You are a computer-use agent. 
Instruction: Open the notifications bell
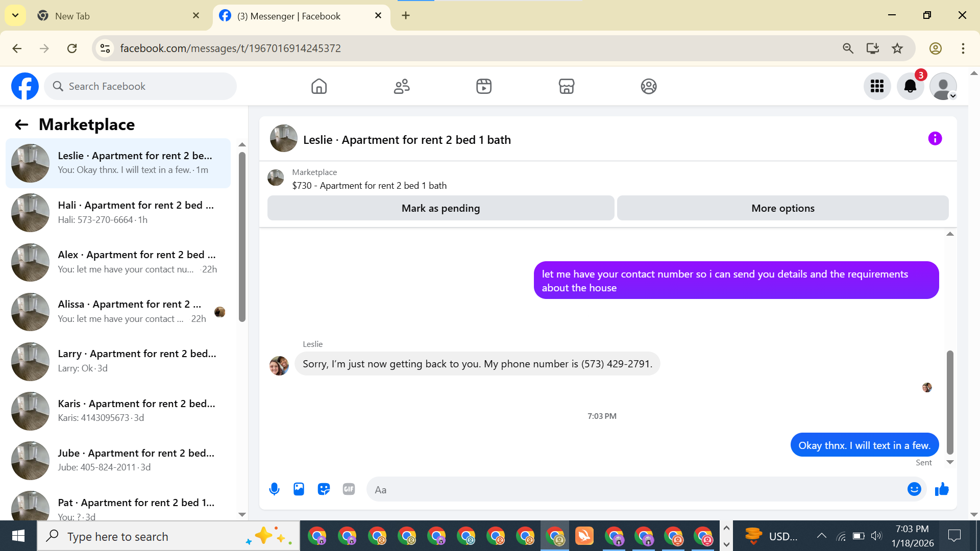910,86
